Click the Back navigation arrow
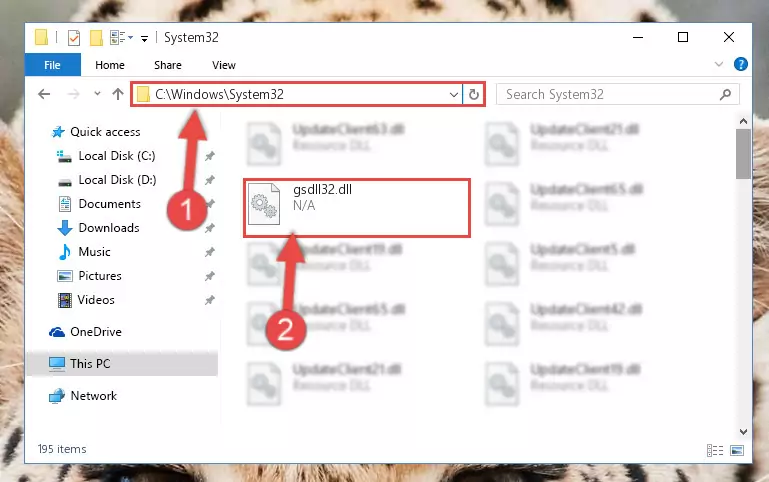The width and height of the screenshot is (769, 482). [x=44, y=94]
